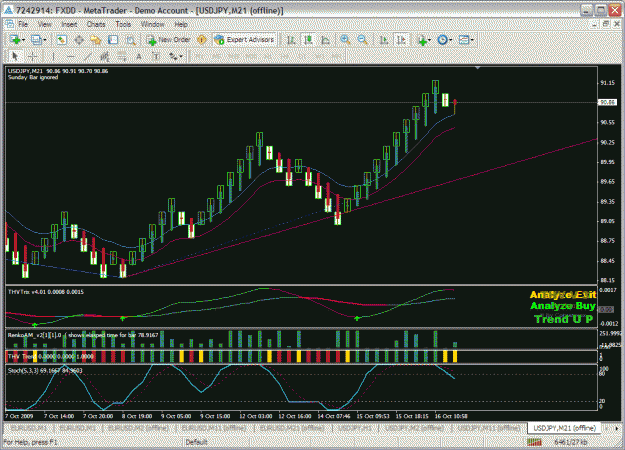Toggle Chart Shift from the toolbar
Screen dimensions: 625x450
(401, 40)
